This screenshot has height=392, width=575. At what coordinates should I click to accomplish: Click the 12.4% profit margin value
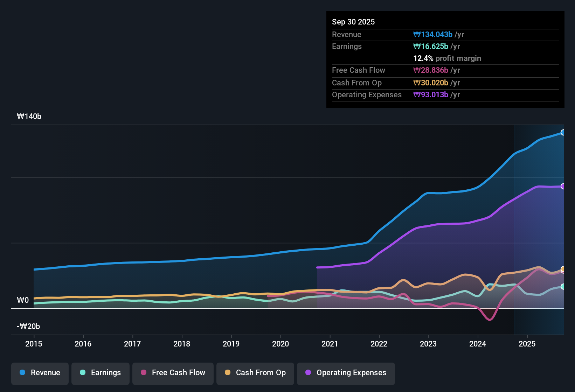[447, 58]
